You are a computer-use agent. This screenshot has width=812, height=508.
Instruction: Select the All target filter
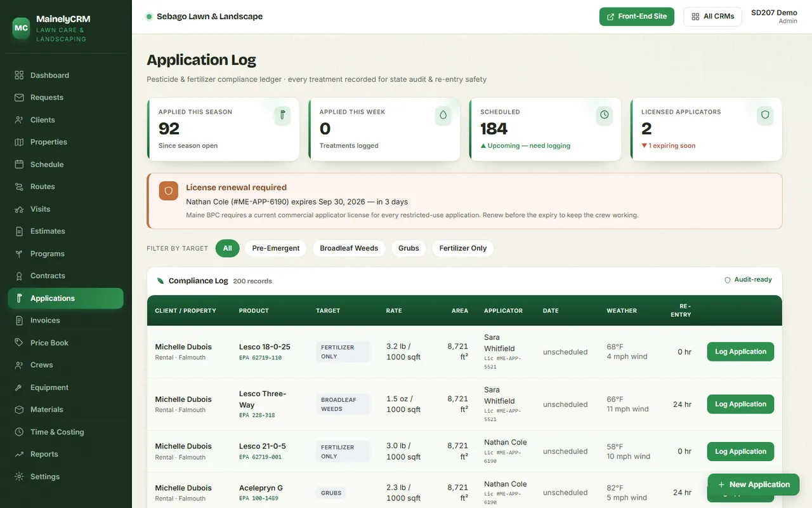click(228, 248)
